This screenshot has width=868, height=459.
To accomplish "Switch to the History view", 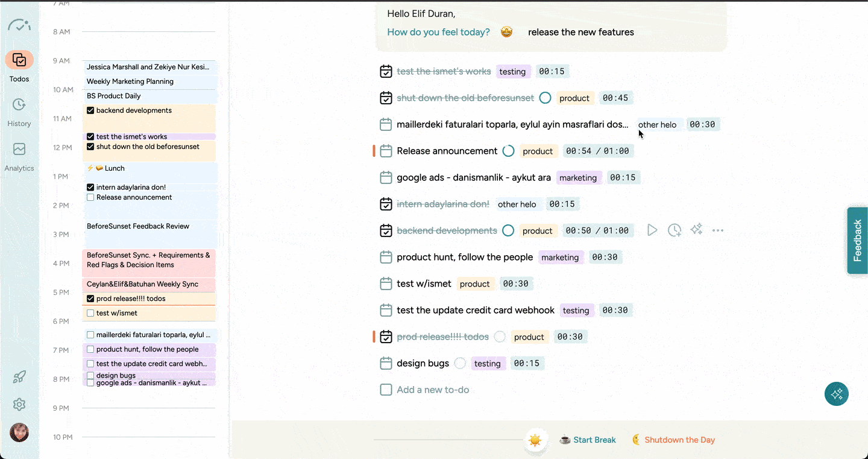I will coord(19,112).
